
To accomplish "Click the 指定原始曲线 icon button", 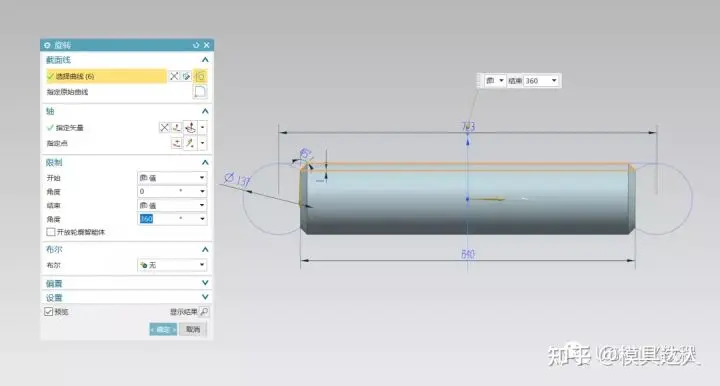I will [200, 92].
